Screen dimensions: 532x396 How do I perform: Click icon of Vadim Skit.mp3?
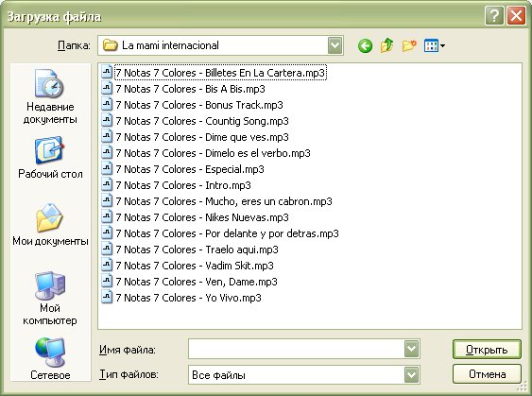tap(107, 265)
